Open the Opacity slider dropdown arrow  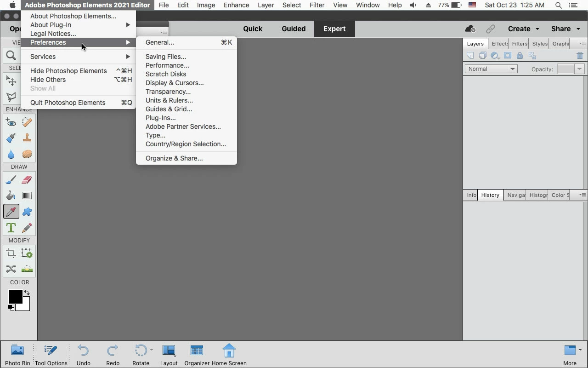coord(579,69)
